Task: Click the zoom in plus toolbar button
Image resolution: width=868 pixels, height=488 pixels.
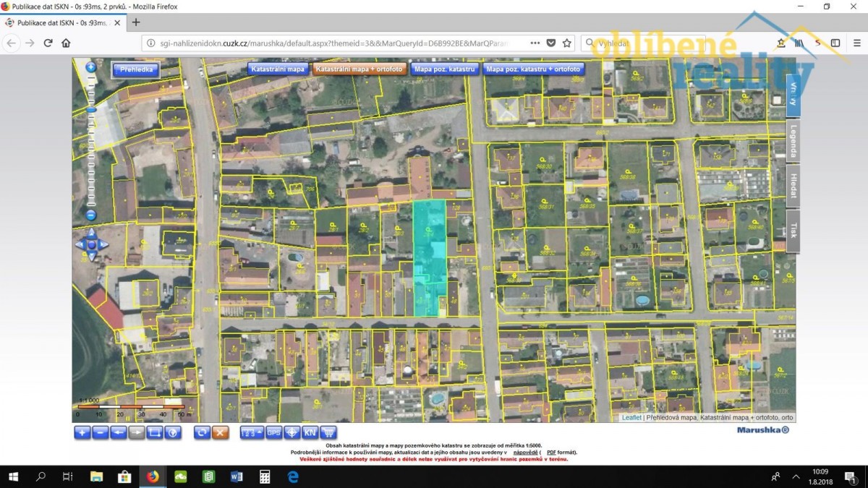Action: (82, 432)
